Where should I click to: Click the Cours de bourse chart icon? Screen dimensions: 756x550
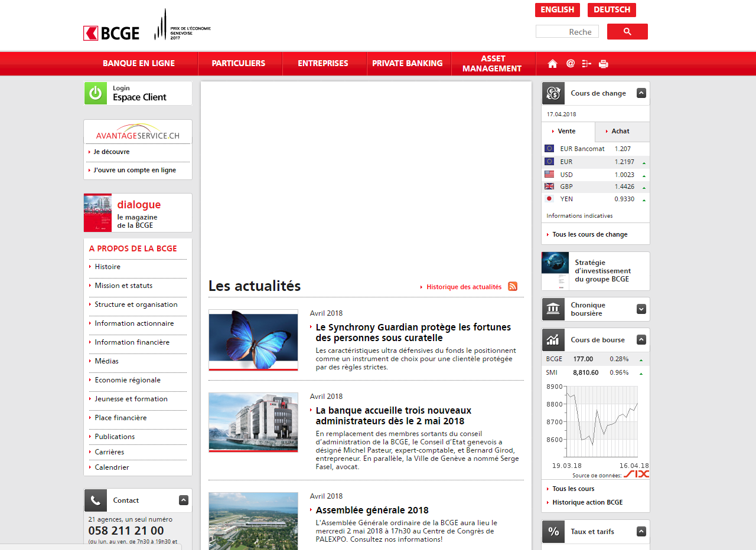pyautogui.click(x=553, y=340)
